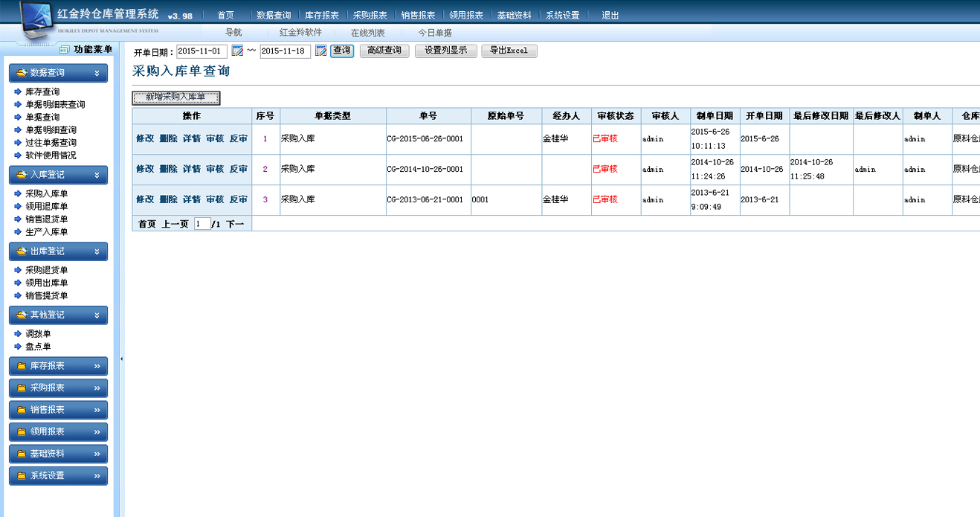Screen dimensions: 980x517
Task: Click arrow icon beside 库存查询
Action: pos(19,92)
